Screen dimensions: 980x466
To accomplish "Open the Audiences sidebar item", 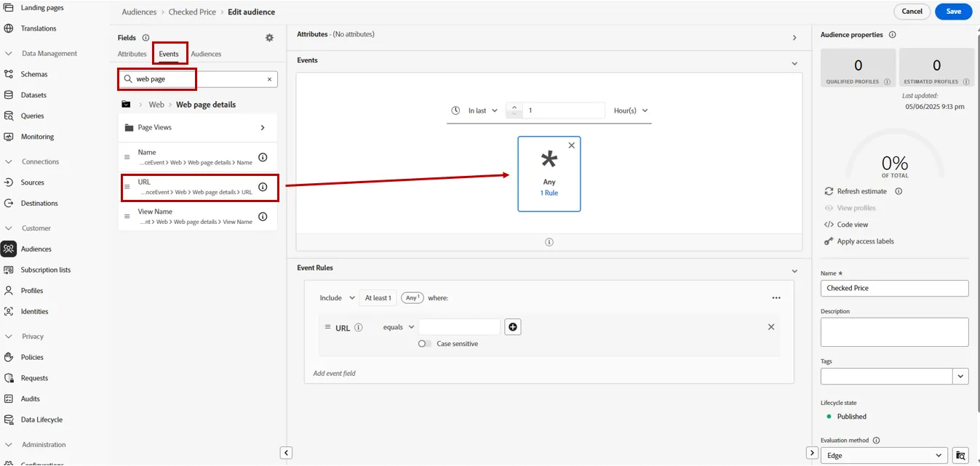I will click(36, 249).
